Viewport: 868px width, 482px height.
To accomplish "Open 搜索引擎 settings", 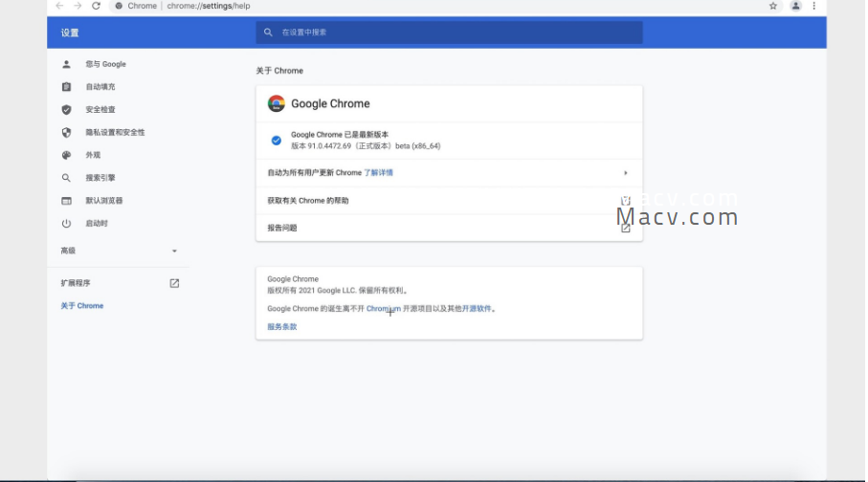I will point(100,178).
